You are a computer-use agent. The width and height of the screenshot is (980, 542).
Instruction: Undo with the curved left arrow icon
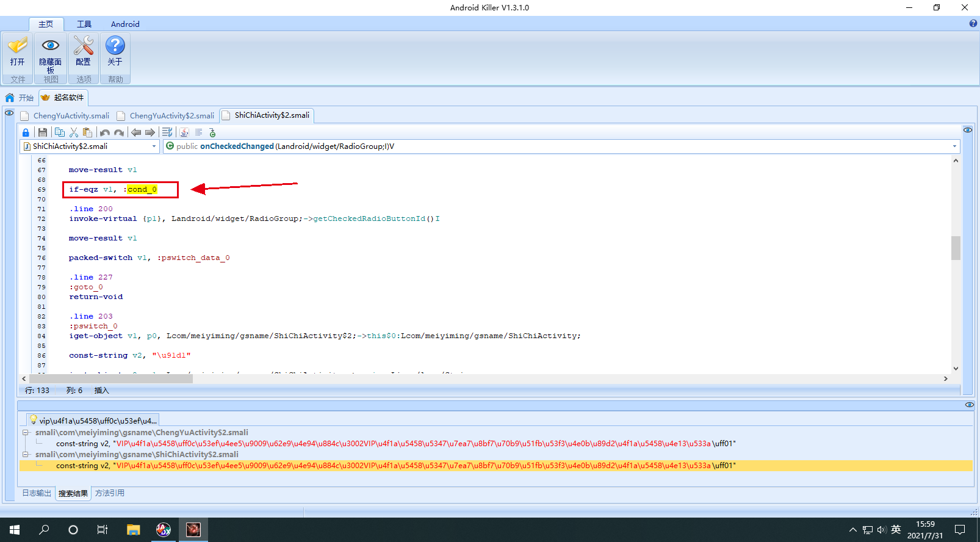coord(105,132)
